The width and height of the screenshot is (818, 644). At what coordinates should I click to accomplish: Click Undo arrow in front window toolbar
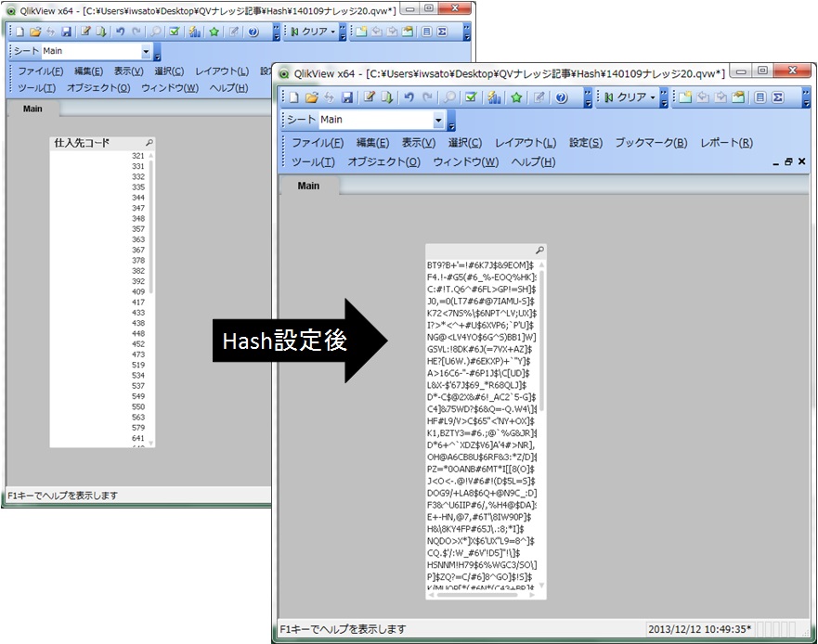click(409, 97)
